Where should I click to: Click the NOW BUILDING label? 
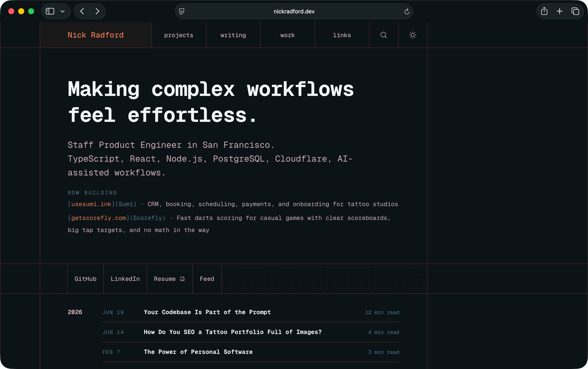click(x=92, y=192)
